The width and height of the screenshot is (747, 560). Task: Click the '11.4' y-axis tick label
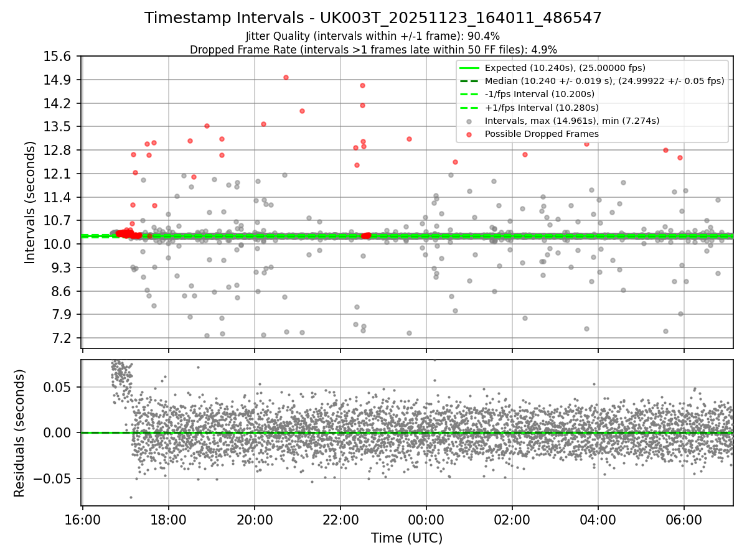point(58,197)
